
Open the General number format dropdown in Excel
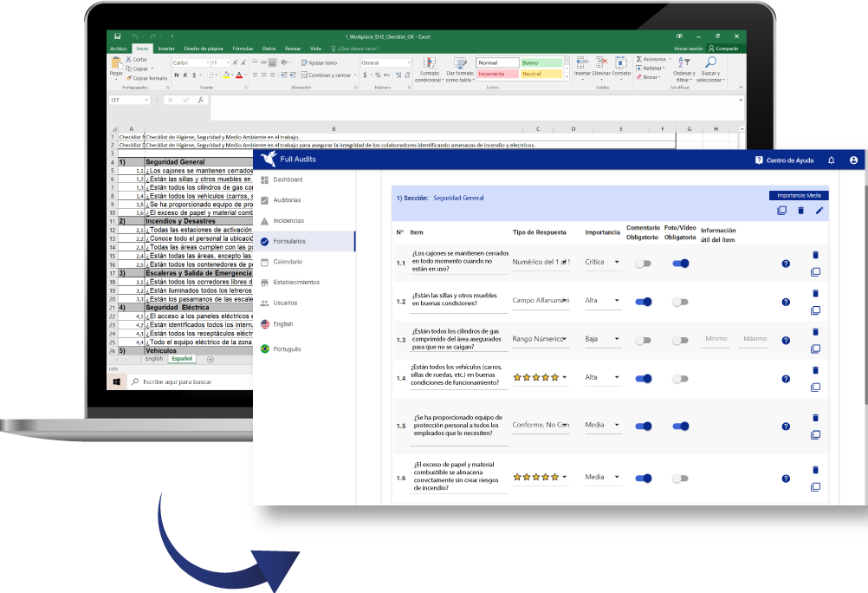pos(385,62)
